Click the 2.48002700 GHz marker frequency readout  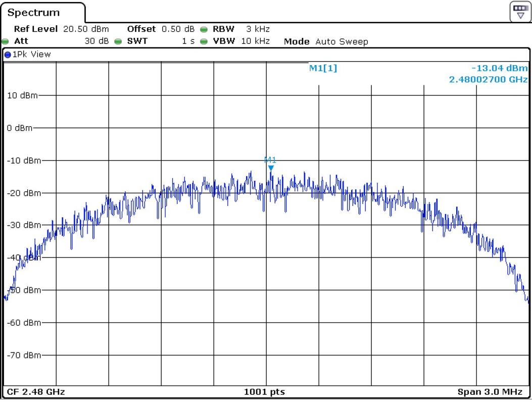[488, 80]
